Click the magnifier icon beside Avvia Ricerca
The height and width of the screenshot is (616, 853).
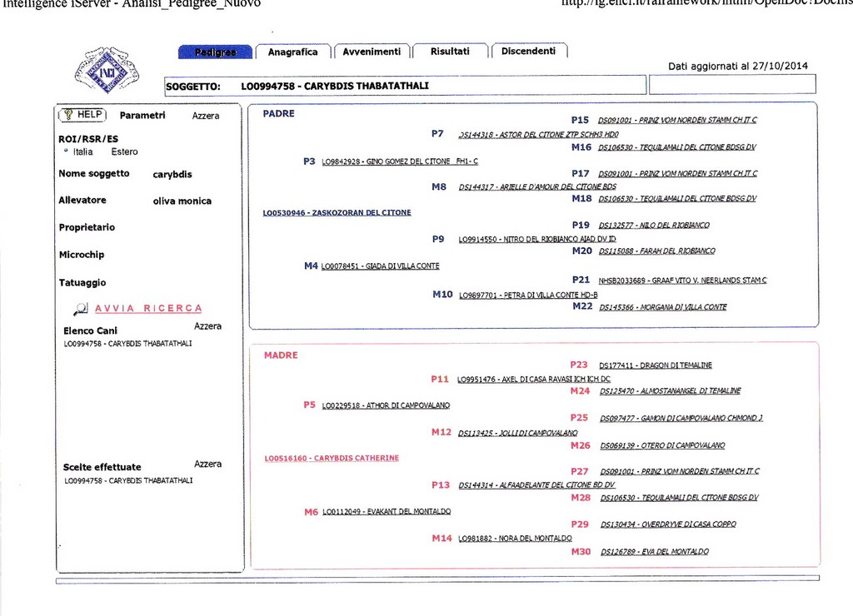(81, 309)
